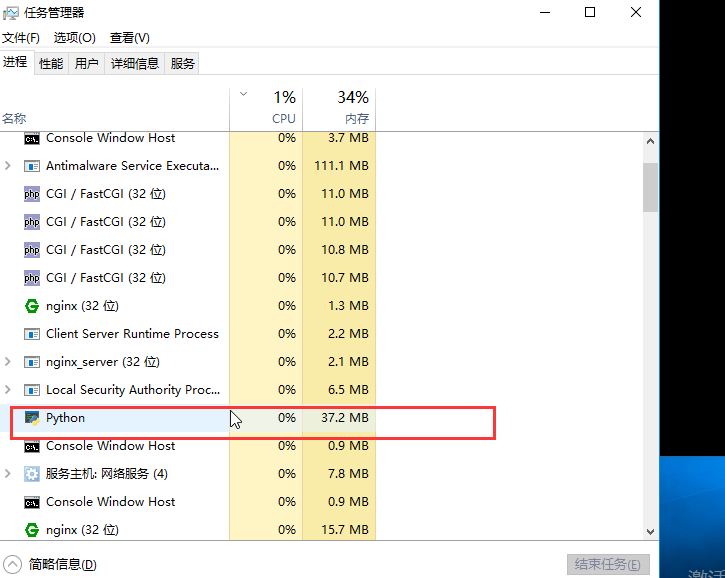
Task: Click the php icon of the 10.7 MB CGI row
Action: tap(32, 278)
